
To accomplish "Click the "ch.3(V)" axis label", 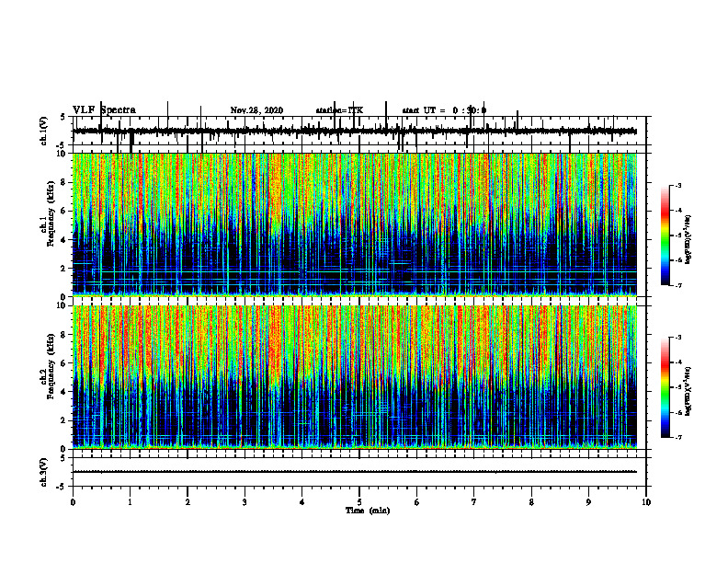I will coord(44,472).
